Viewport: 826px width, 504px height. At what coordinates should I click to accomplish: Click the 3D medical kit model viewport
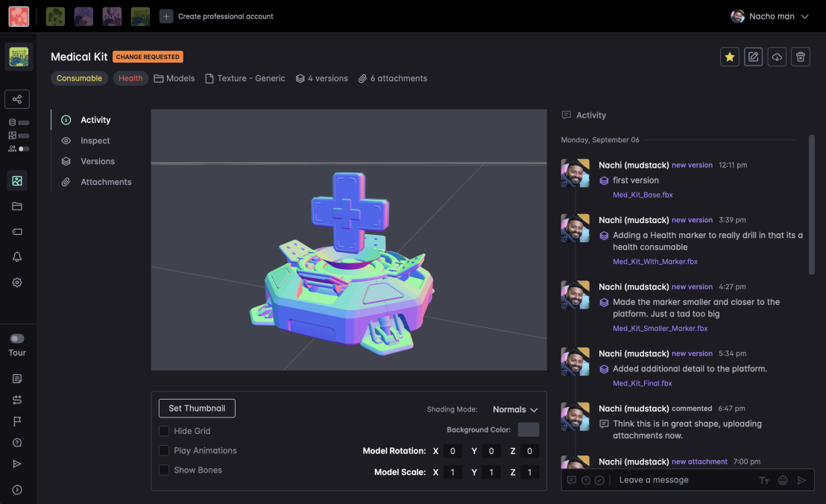[x=349, y=239]
